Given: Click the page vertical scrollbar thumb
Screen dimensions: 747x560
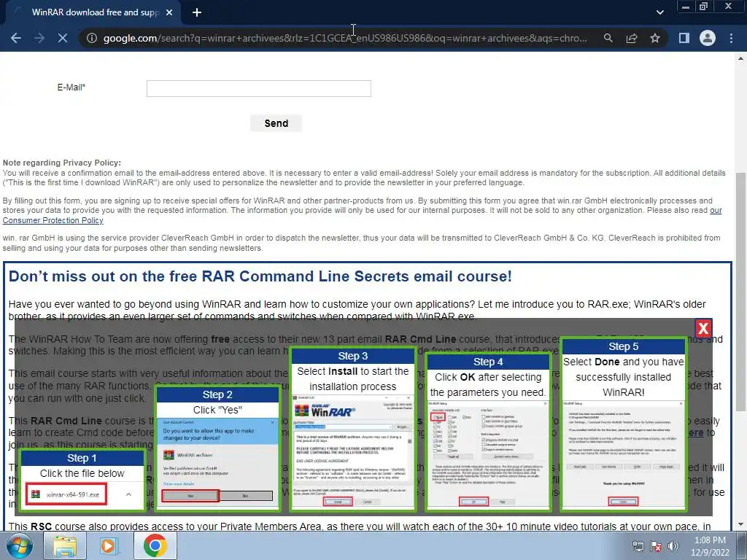Looking at the screenshot, I should click(x=740, y=292).
